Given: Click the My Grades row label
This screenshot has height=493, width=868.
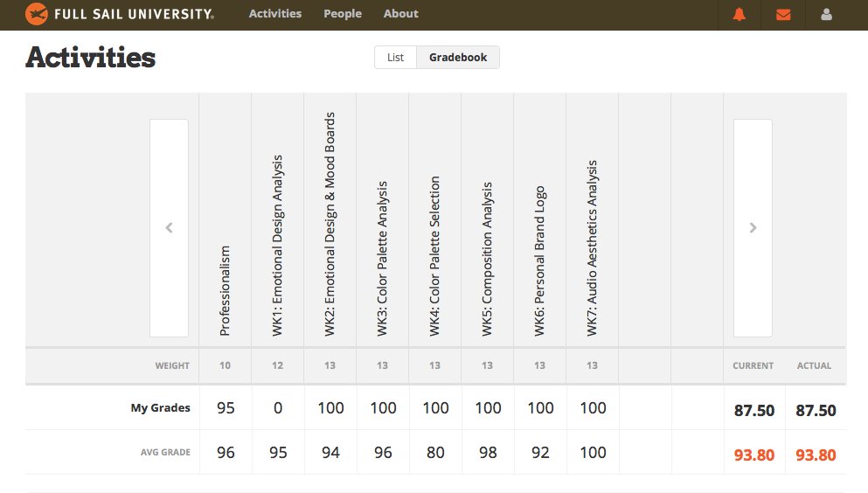Looking at the screenshot, I should [161, 408].
